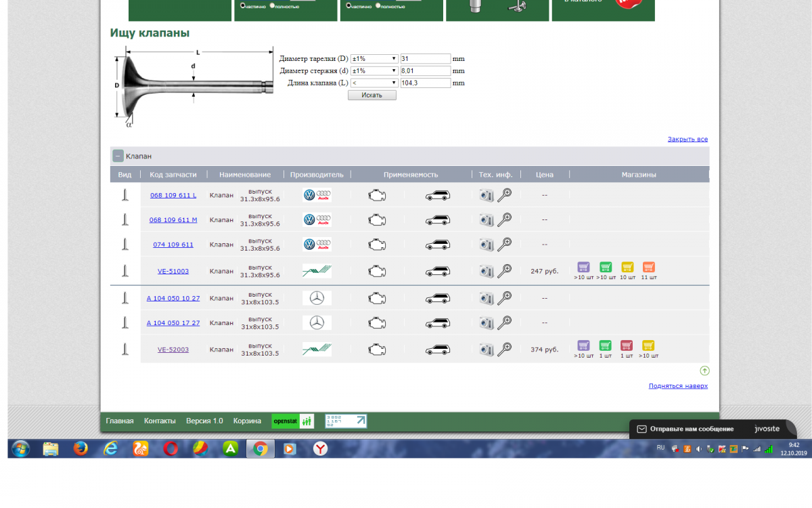Open magnifier tech info for 068 109 611 M

[x=504, y=219]
